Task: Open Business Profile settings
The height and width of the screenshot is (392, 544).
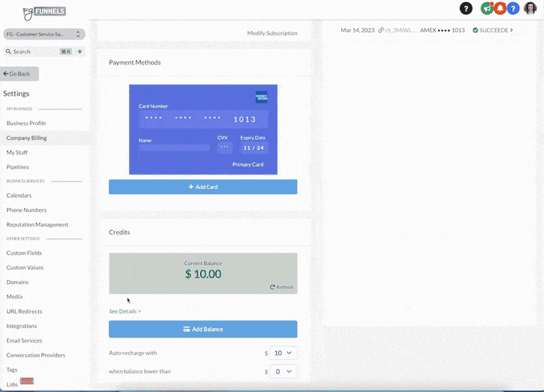Action: tap(26, 123)
